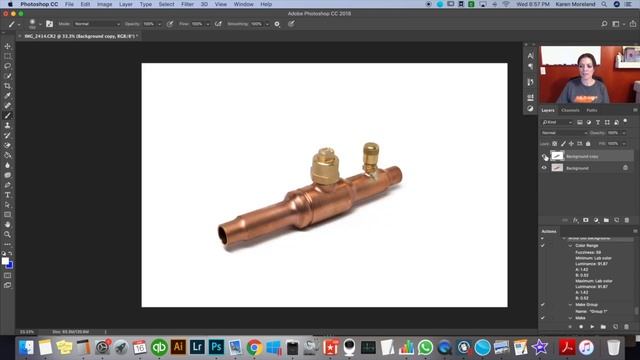Click Add layer style fx icon

click(576, 220)
